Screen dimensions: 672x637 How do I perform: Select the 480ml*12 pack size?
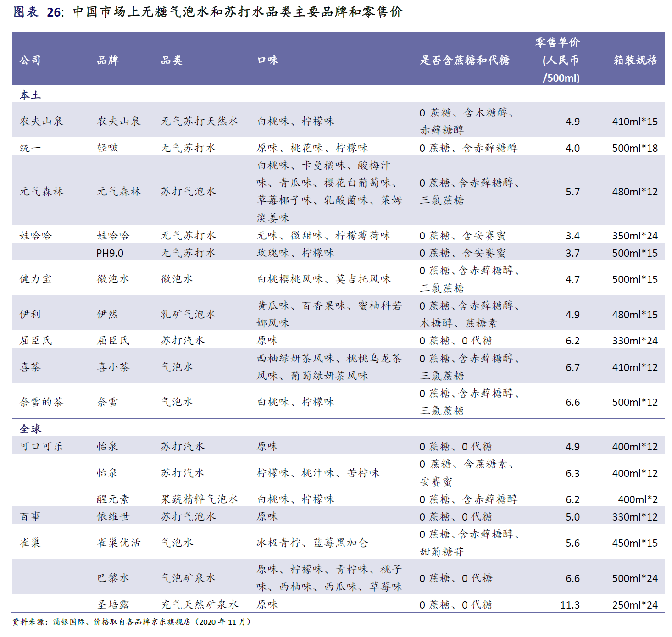[x=635, y=192]
